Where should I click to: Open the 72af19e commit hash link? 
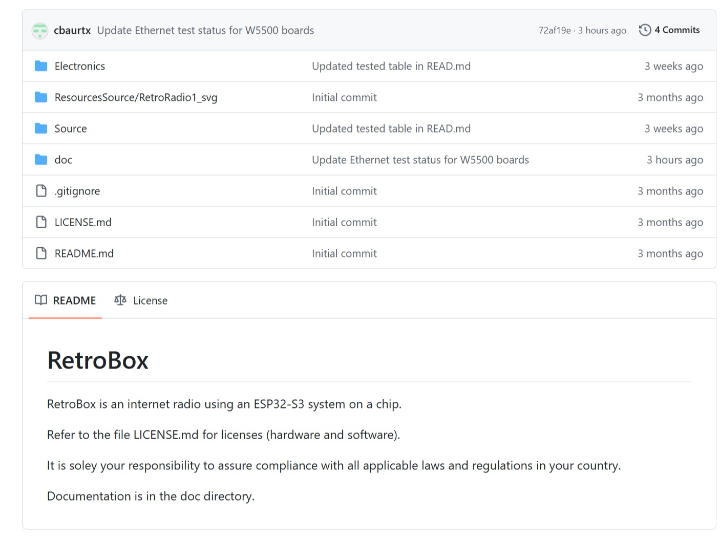554,31
